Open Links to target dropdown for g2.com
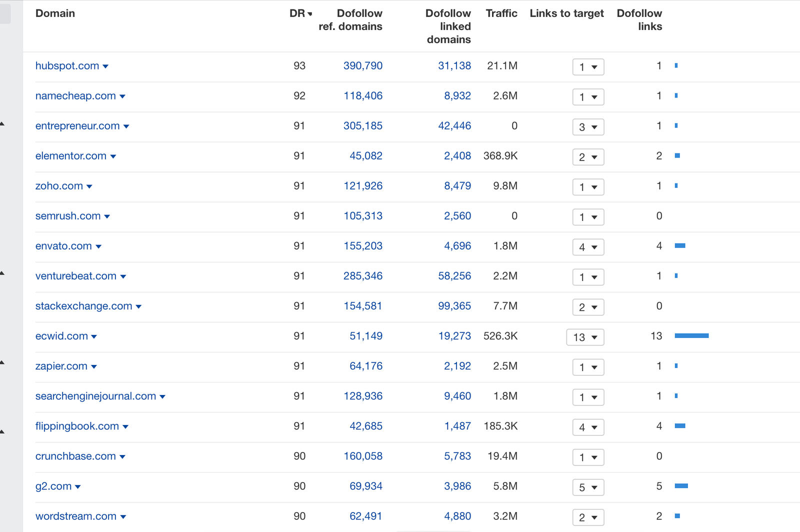 pyautogui.click(x=588, y=487)
